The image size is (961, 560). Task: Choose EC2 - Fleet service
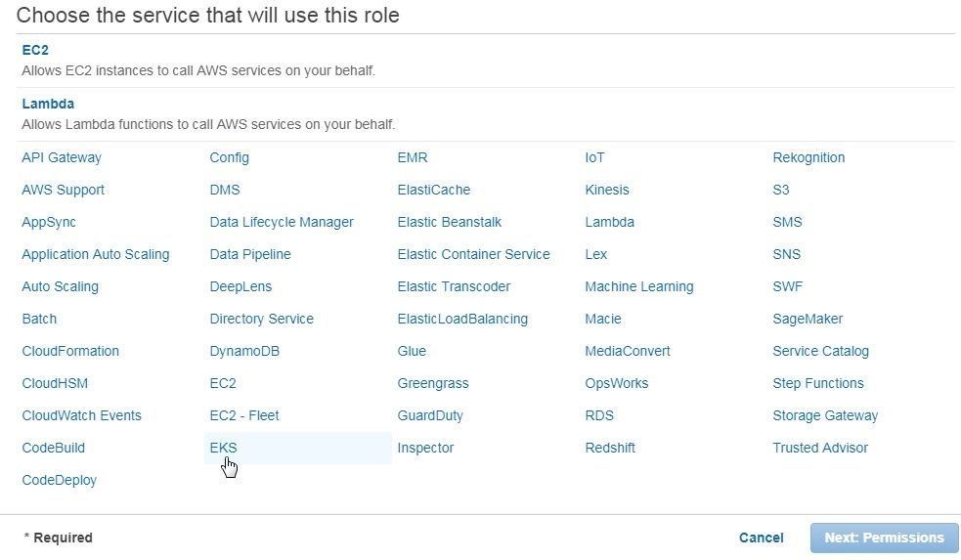pos(244,415)
